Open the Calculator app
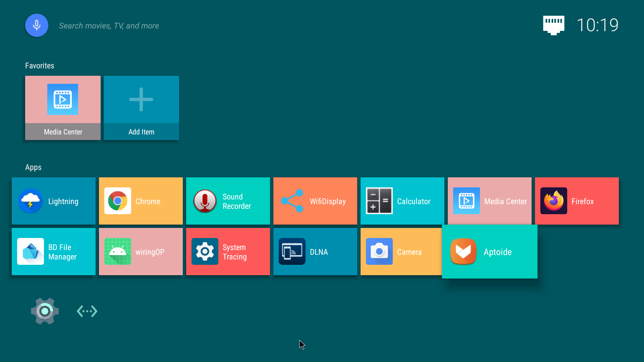 click(402, 201)
